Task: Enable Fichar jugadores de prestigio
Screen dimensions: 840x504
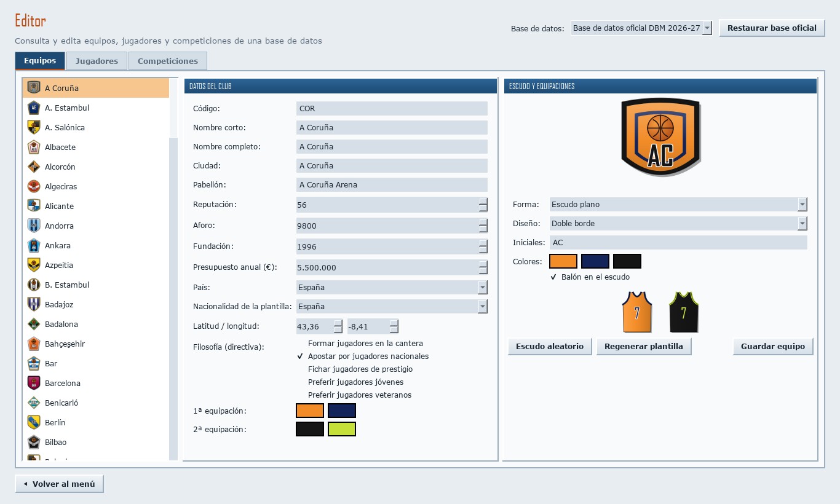Action: pyautogui.click(x=355, y=369)
